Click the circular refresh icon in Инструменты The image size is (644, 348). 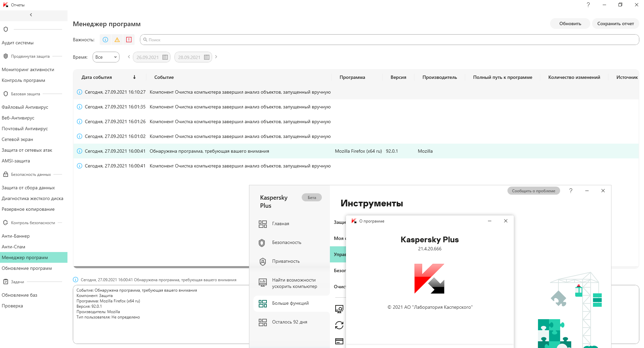[x=339, y=325]
